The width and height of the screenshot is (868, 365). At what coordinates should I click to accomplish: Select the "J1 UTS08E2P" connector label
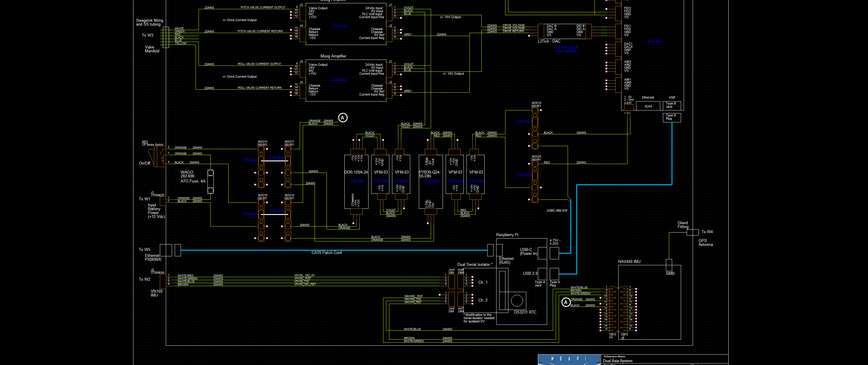[x=157, y=194]
